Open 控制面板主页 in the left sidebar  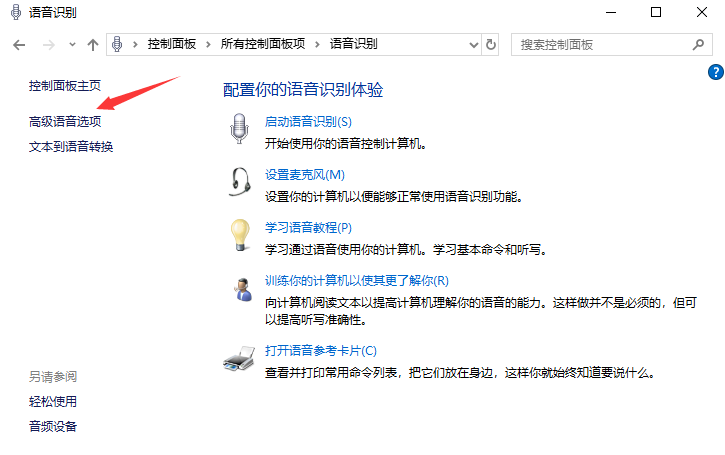(x=65, y=87)
